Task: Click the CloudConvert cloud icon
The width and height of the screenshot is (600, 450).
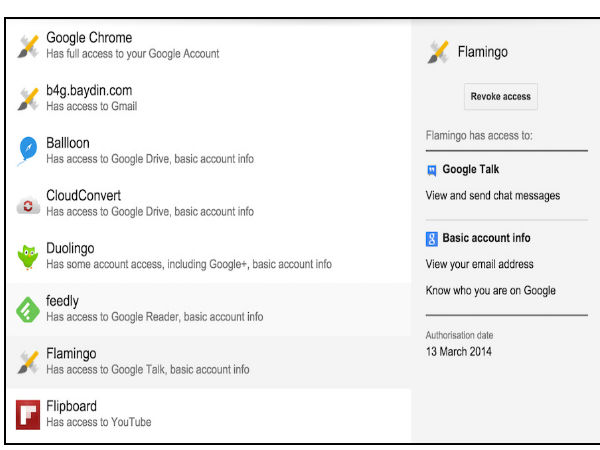Action: (x=27, y=204)
